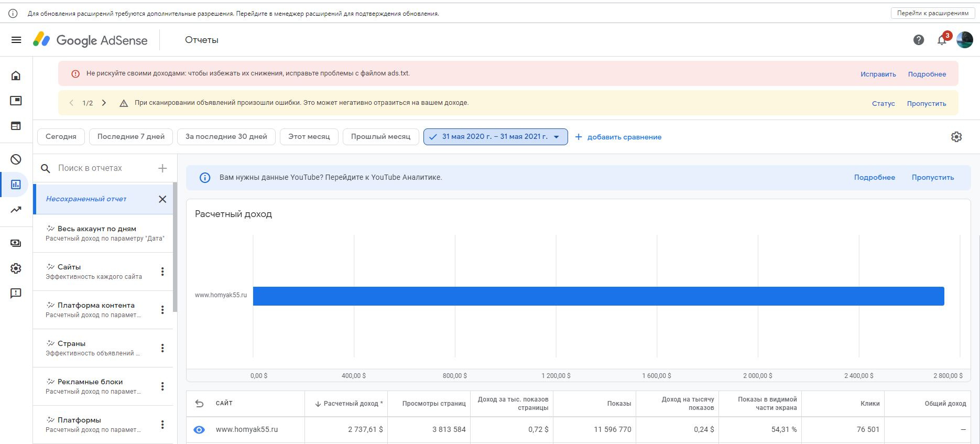Open more options for Рекламные блоки report
Viewport: 980px width, 444px height.
point(162,386)
